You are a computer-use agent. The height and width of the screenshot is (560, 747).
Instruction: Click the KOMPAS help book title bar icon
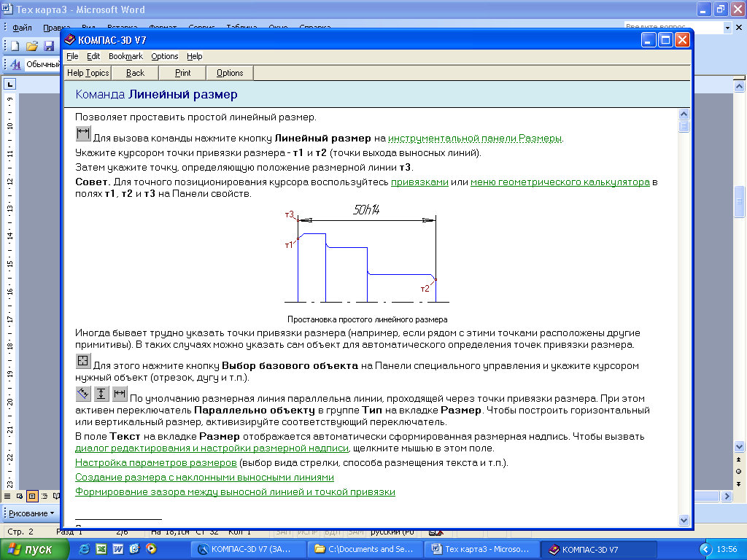coord(70,39)
